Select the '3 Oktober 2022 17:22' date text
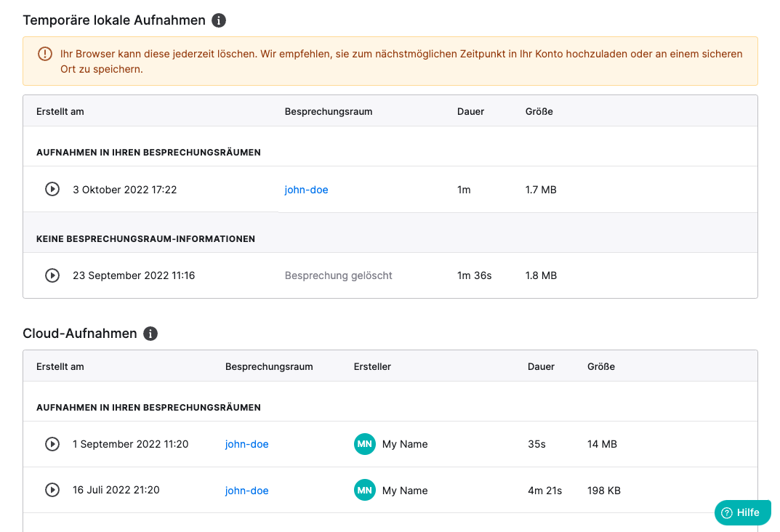Image resolution: width=780 pixels, height=532 pixels. pos(125,190)
